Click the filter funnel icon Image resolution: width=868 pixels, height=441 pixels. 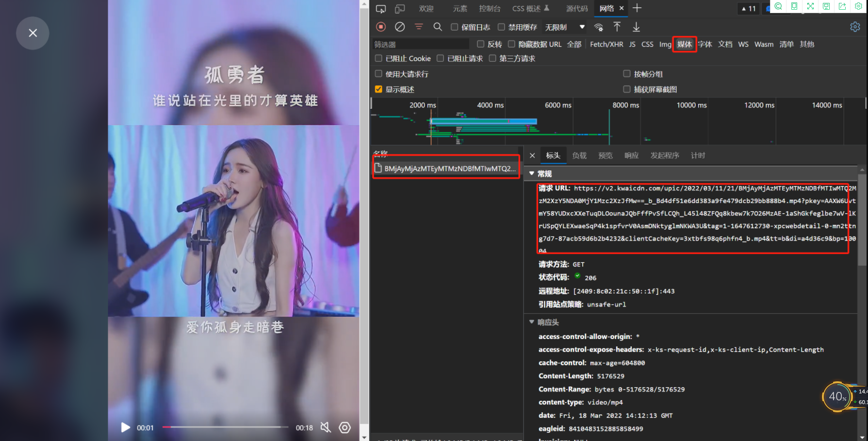pos(419,27)
